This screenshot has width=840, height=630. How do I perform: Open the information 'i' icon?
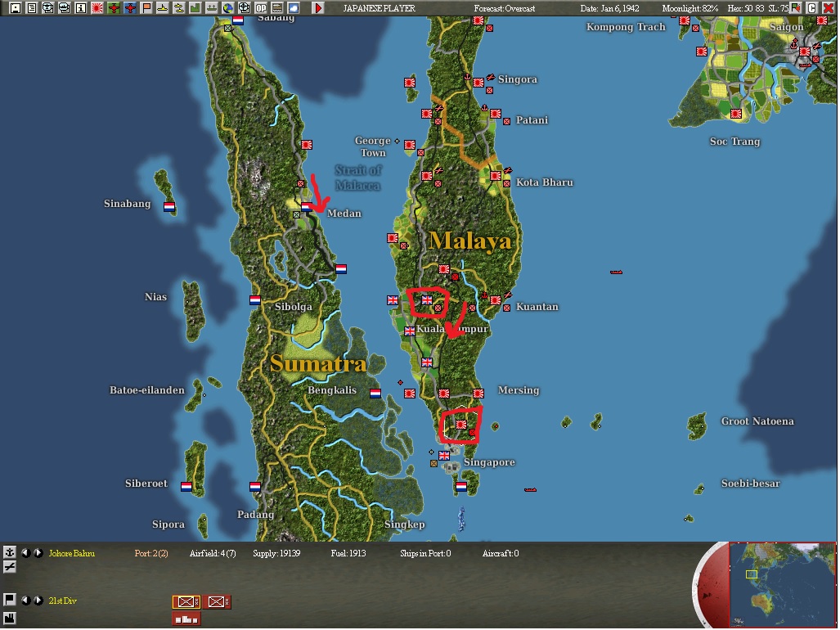[x=81, y=8]
